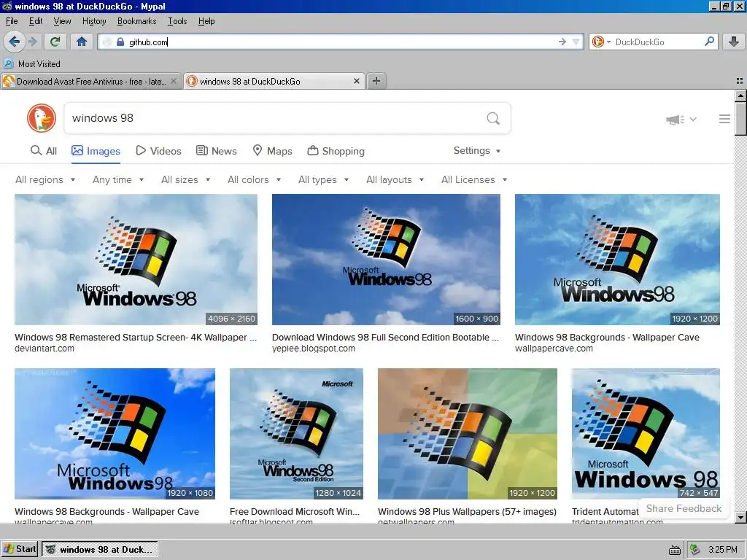This screenshot has height=560, width=747.
Task: Click the Go arrow in address bar
Action: pos(562,42)
